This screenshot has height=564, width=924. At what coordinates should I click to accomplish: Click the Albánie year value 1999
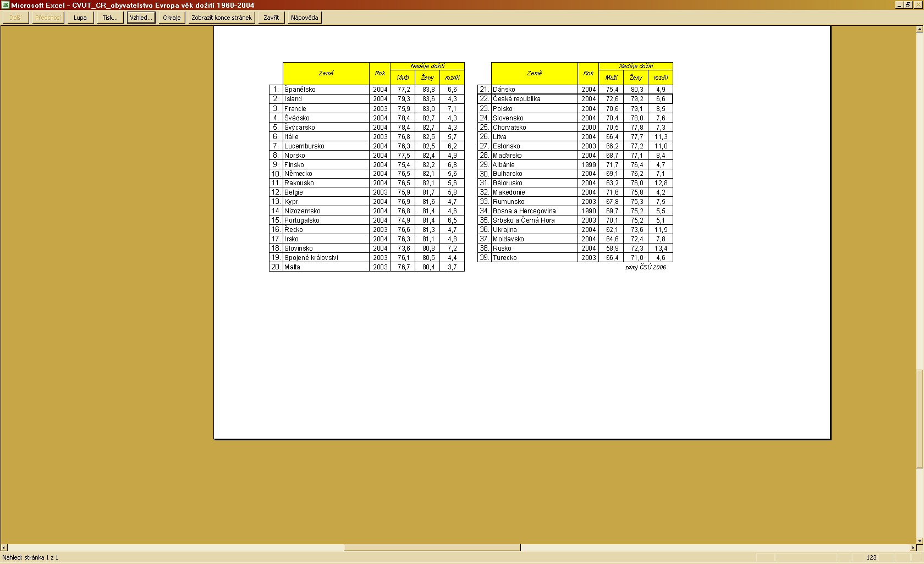point(588,165)
